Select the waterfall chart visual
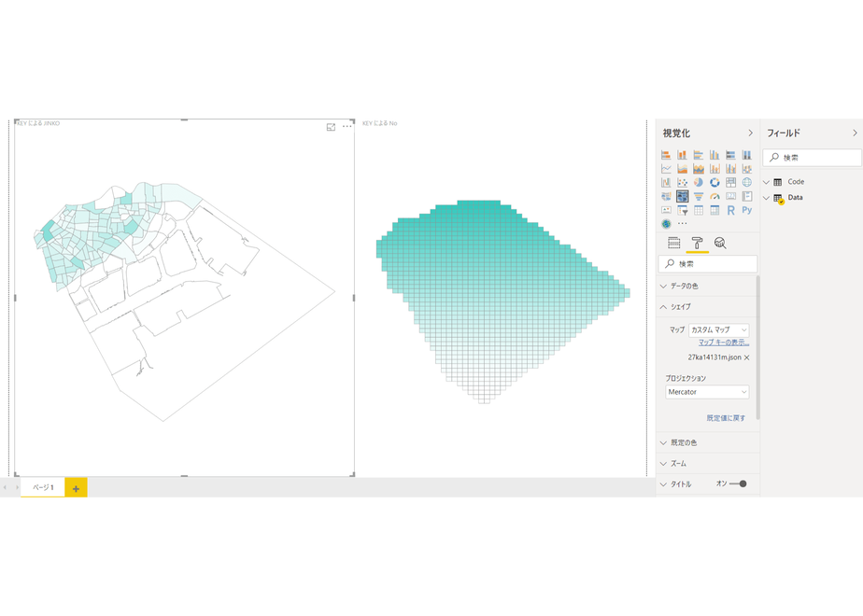Viewport: 863px width, 616px height. (666, 182)
